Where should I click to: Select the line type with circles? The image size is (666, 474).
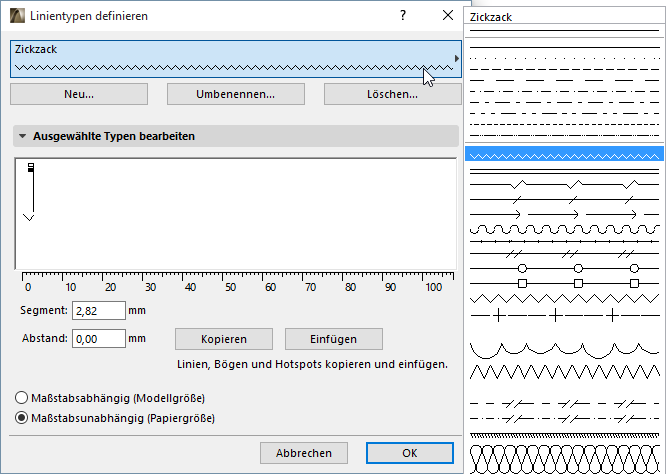tap(564, 268)
